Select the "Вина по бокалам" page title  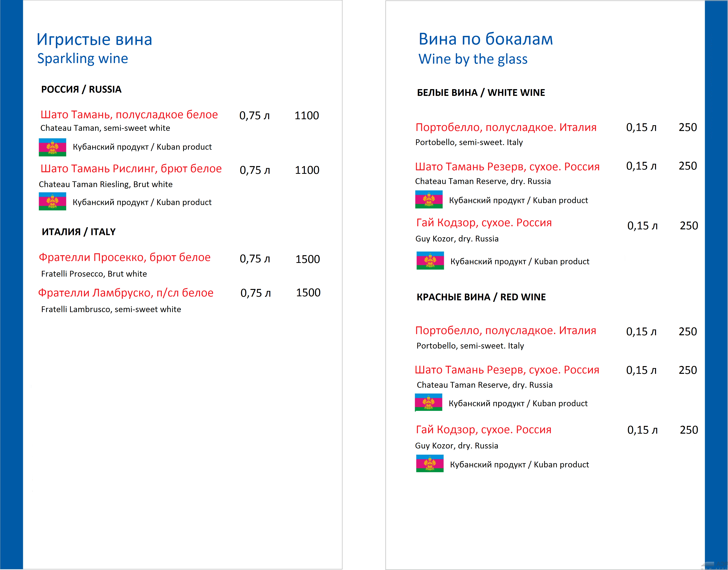coord(486,39)
